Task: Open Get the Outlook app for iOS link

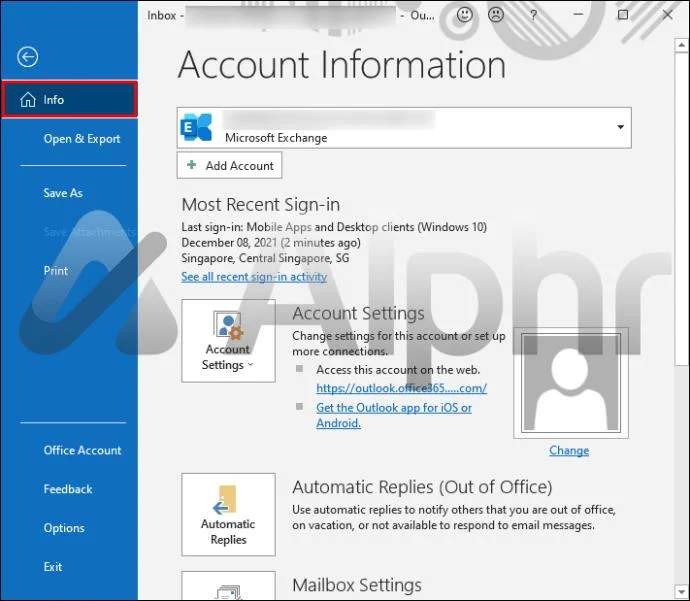Action: click(x=394, y=415)
